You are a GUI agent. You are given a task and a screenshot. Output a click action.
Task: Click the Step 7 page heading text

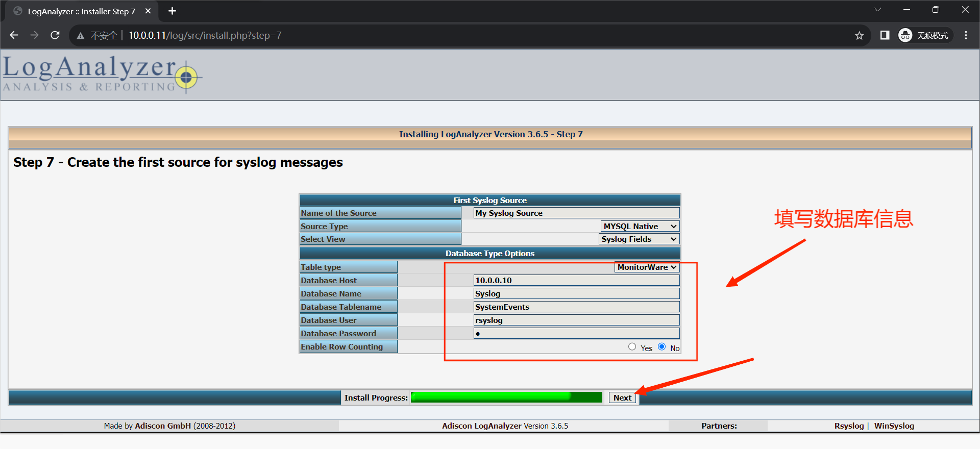point(178,162)
